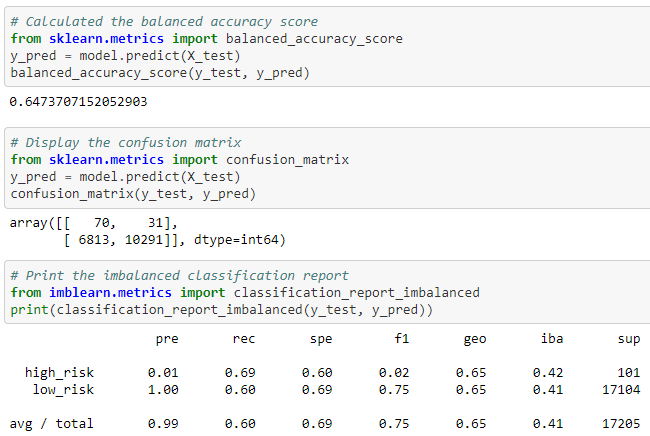Click avg / total precision value 0.99

163,424
